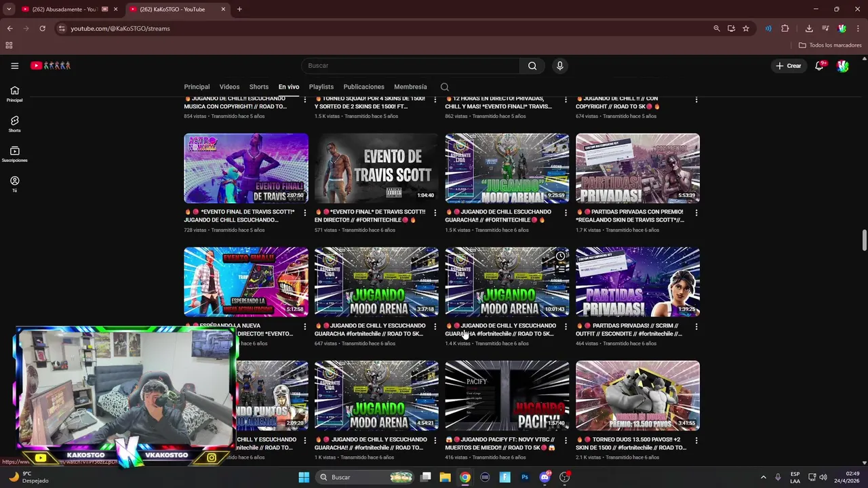This screenshot has height=488, width=868.
Task: Open the apps grid on the bookmarks bar
Action: click(x=9, y=45)
